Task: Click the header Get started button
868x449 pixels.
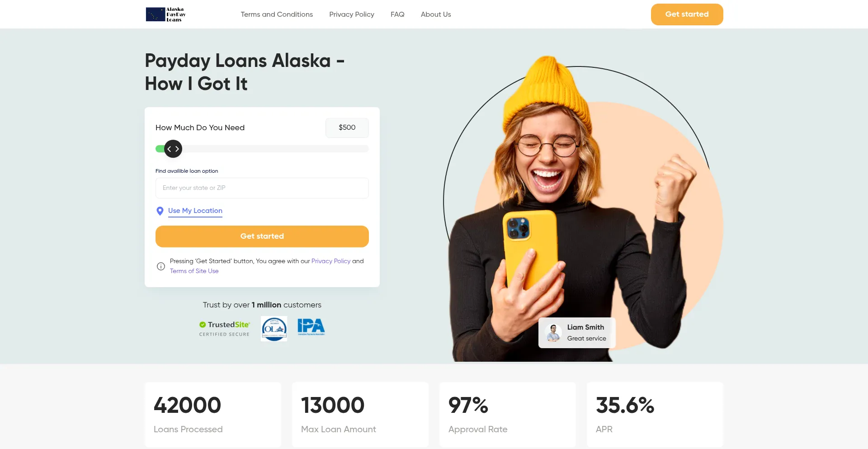Action: (687, 14)
